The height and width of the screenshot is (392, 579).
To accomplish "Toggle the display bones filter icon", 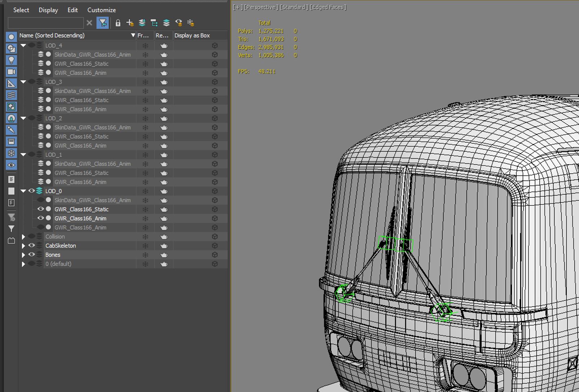I will (11, 130).
